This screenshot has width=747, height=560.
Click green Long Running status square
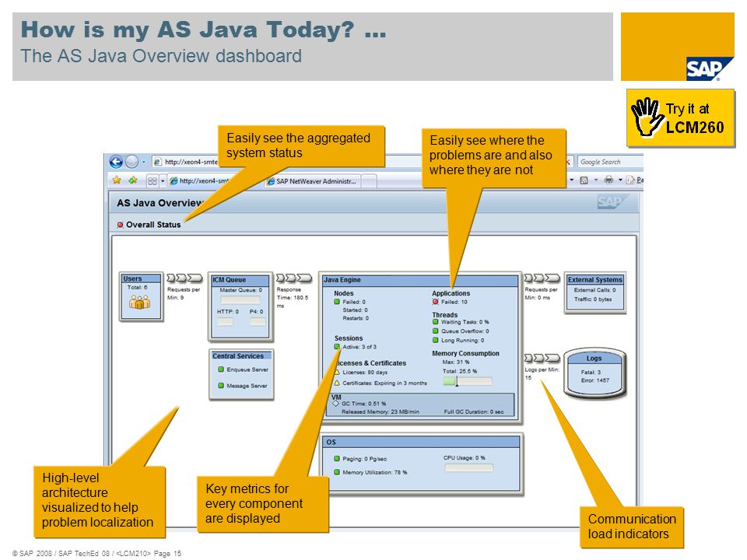tap(436, 340)
